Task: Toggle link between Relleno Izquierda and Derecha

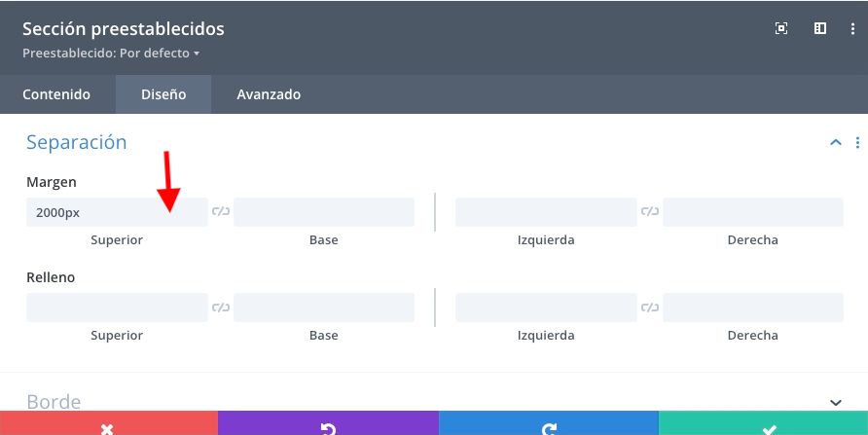Action: 650,308
